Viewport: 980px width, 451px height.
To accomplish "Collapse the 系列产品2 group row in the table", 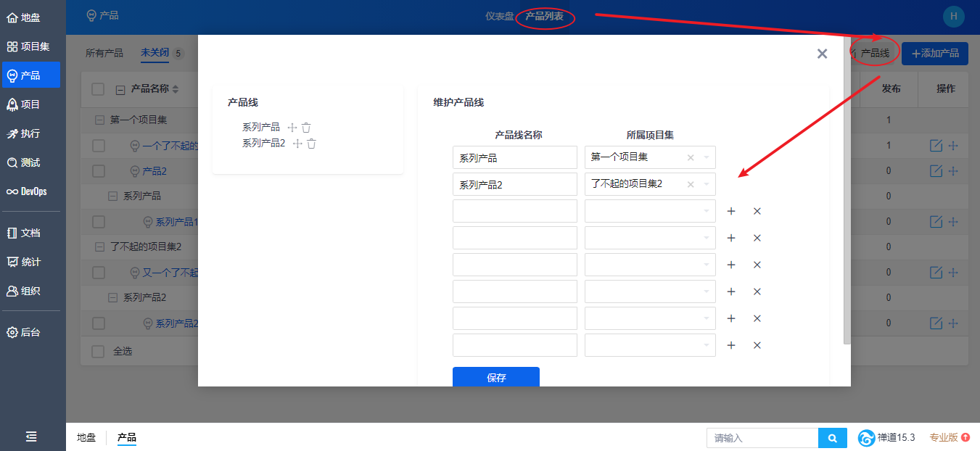I will click(112, 297).
